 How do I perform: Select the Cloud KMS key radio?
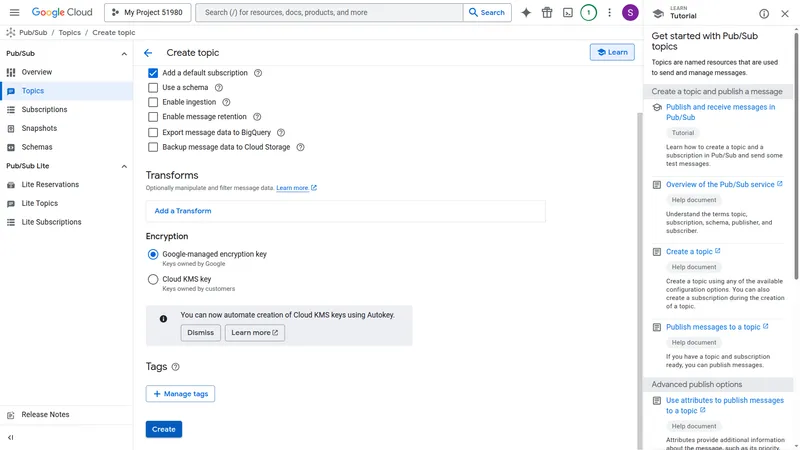click(153, 279)
